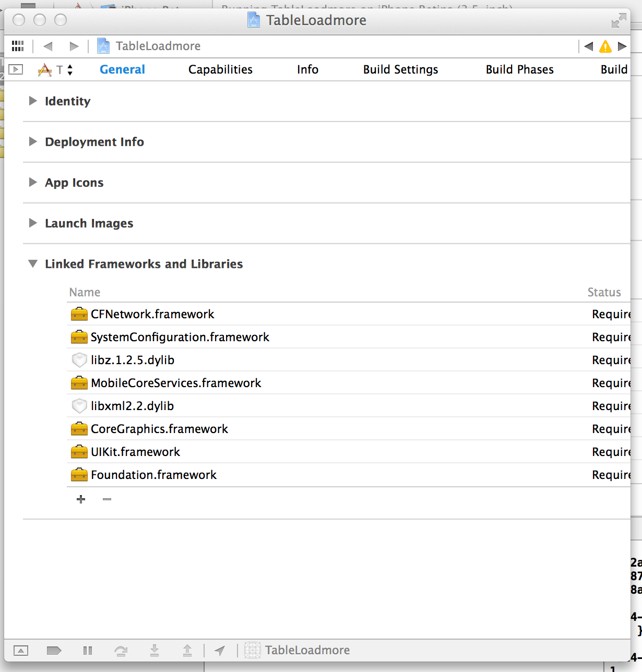The image size is (642, 672).
Task: Open Required status for Foundation.framework
Action: tap(611, 475)
